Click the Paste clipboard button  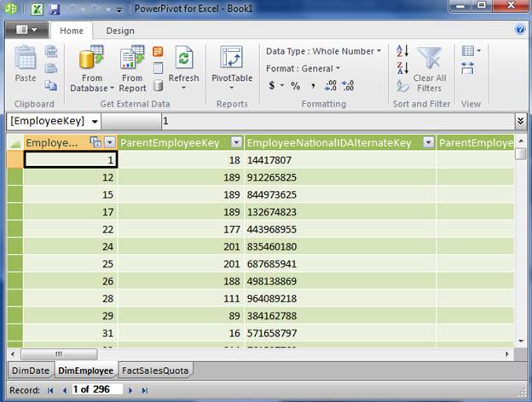(x=26, y=63)
